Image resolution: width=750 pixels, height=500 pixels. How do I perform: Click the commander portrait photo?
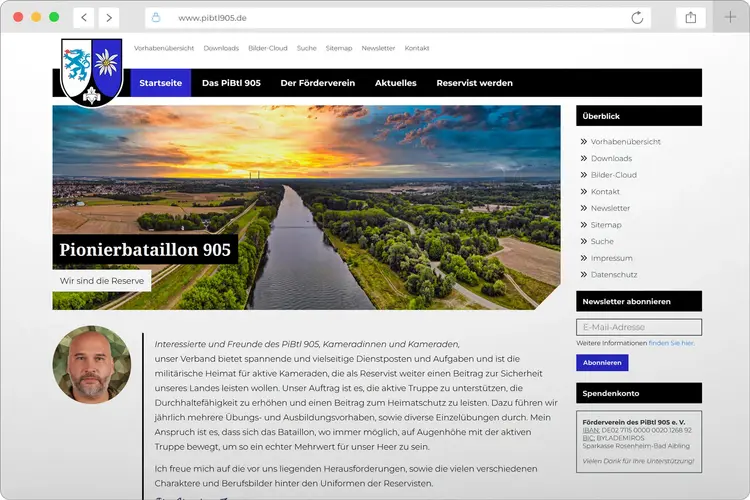click(x=92, y=364)
